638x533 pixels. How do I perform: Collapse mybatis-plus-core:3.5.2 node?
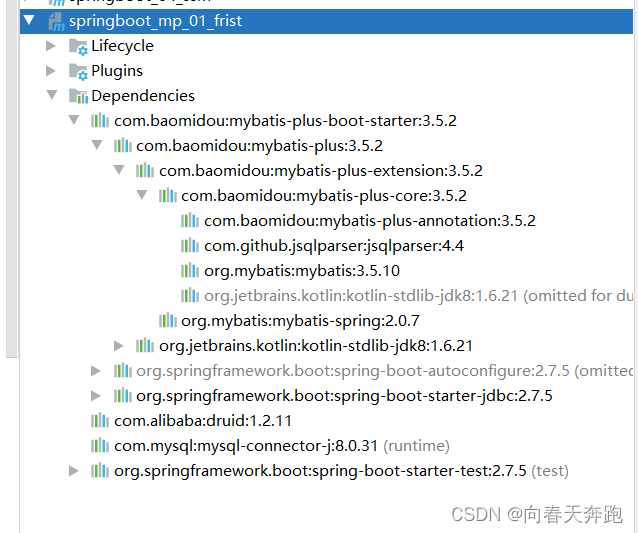coord(142,195)
